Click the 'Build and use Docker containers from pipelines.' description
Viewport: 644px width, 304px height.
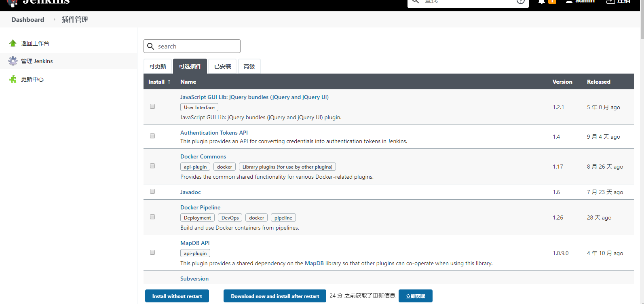240,228
